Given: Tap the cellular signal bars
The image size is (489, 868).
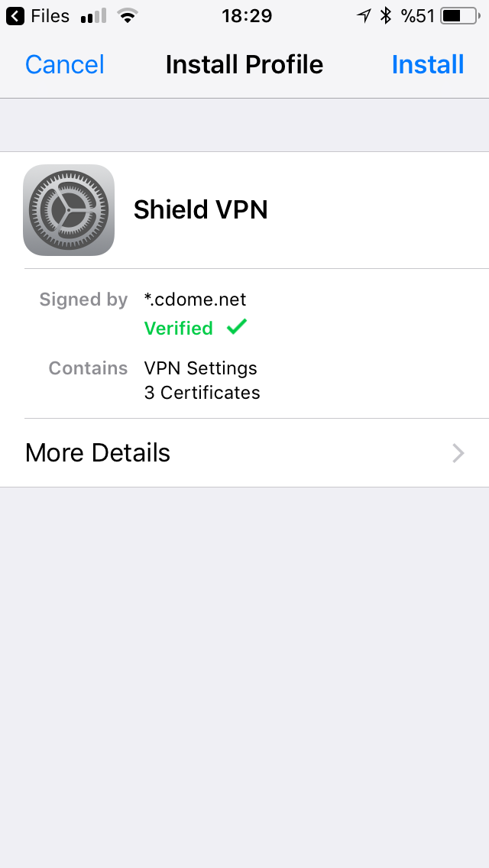Looking at the screenshot, I should [93, 16].
